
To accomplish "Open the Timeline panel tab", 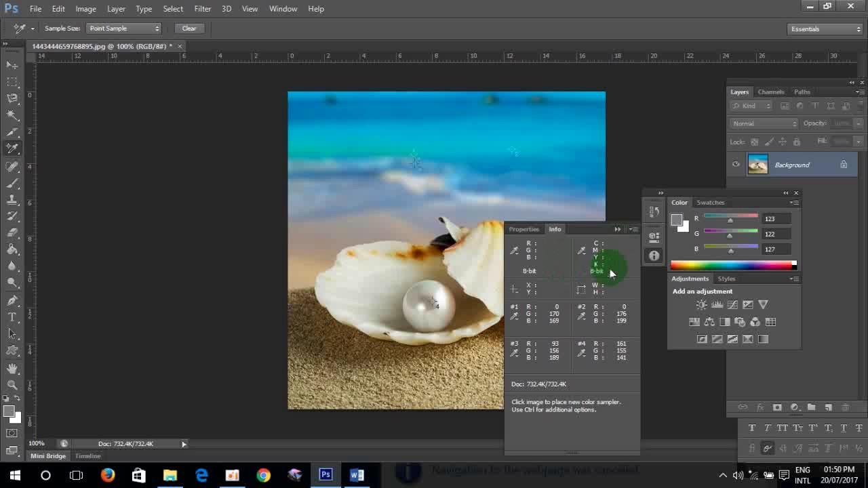I will tap(87, 456).
